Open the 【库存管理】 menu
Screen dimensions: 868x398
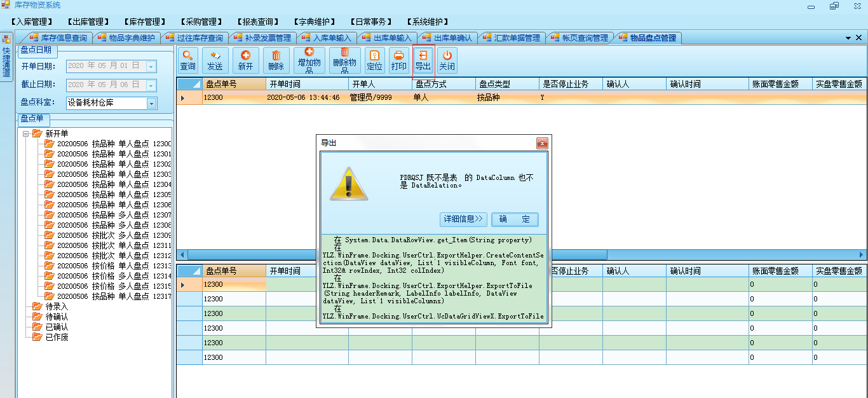pyautogui.click(x=145, y=22)
